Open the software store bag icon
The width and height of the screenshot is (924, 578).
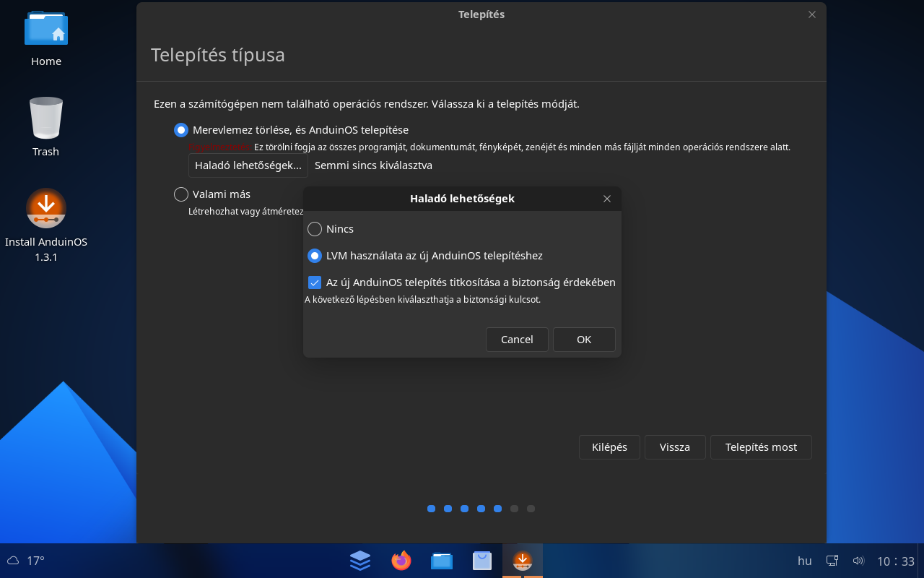tap(481, 561)
